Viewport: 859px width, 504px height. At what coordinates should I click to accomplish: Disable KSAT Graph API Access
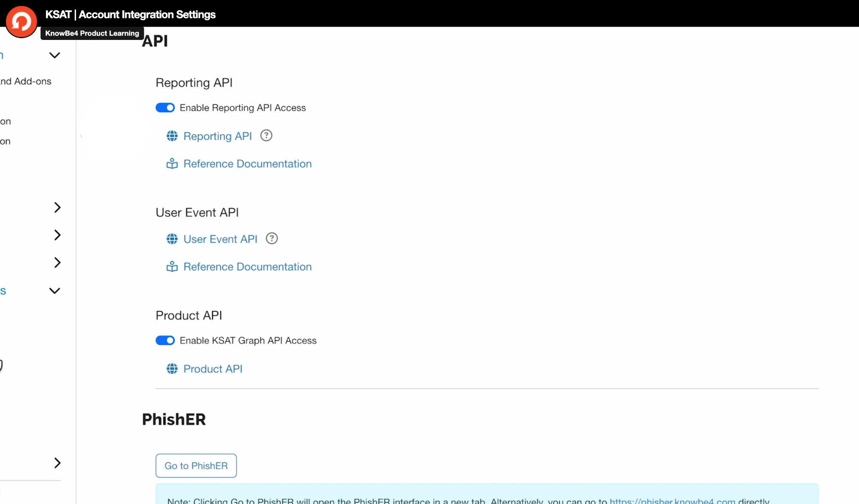pyautogui.click(x=165, y=340)
